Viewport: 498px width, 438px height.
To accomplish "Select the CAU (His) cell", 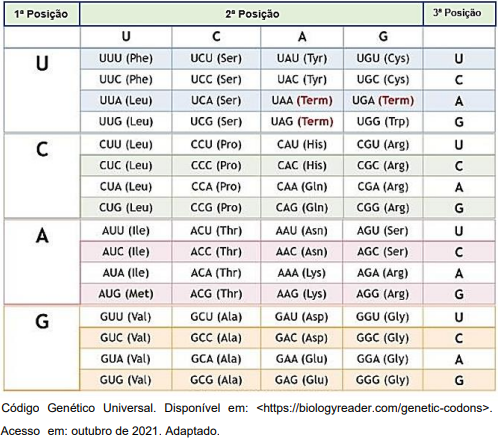I will click(x=302, y=145).
